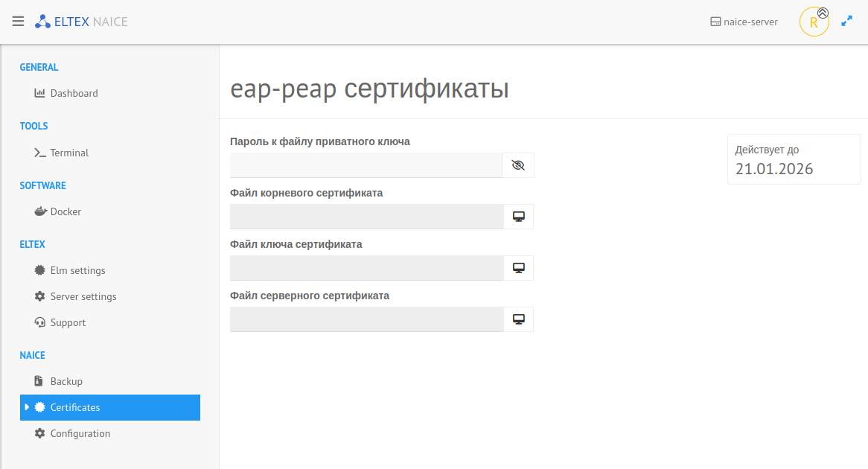The image size is (868, 469).
Task: Open Server settings page
Action: pyautogui.click(x=83, y=296)
